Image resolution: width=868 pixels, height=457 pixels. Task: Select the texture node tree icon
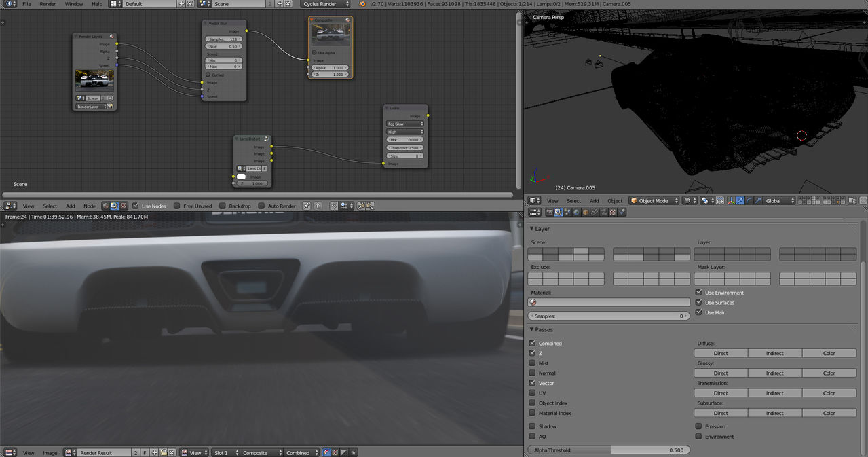click(x=124, y=206)
